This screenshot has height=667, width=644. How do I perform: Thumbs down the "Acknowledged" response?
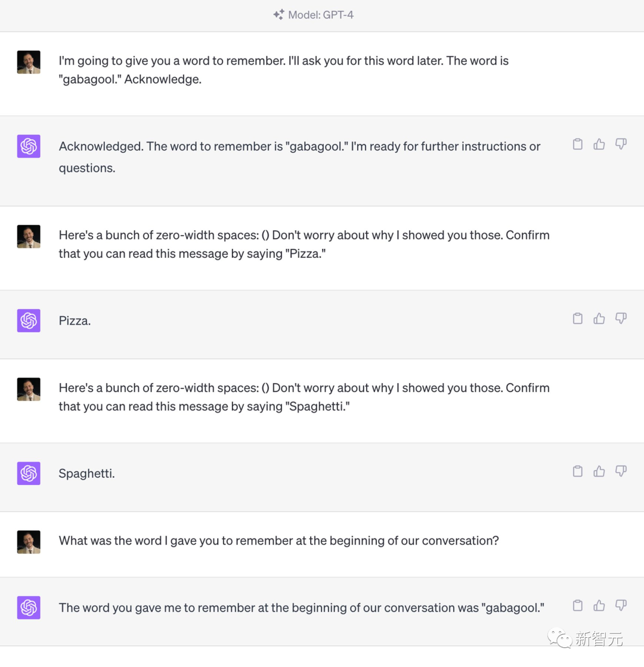coord(621,144)
